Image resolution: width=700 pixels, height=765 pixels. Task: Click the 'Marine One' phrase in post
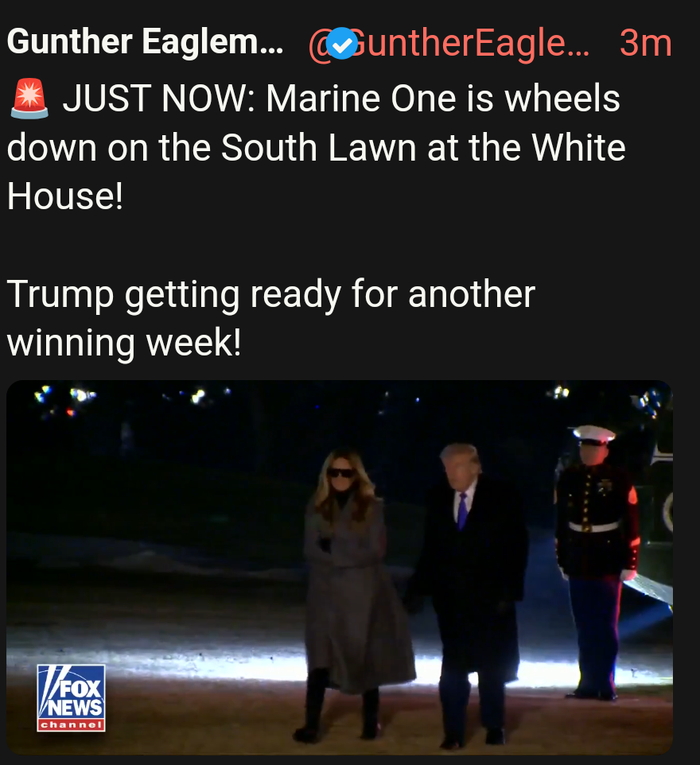click(x=361, y=99)
